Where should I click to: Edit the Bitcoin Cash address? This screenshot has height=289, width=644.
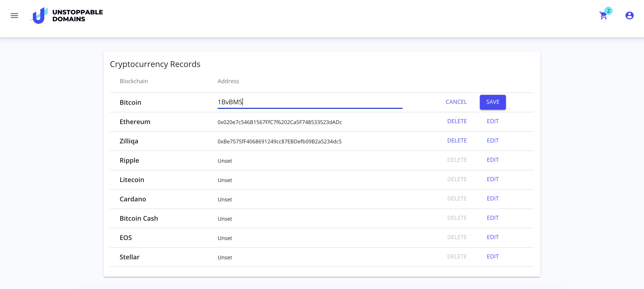pos(492,218)
